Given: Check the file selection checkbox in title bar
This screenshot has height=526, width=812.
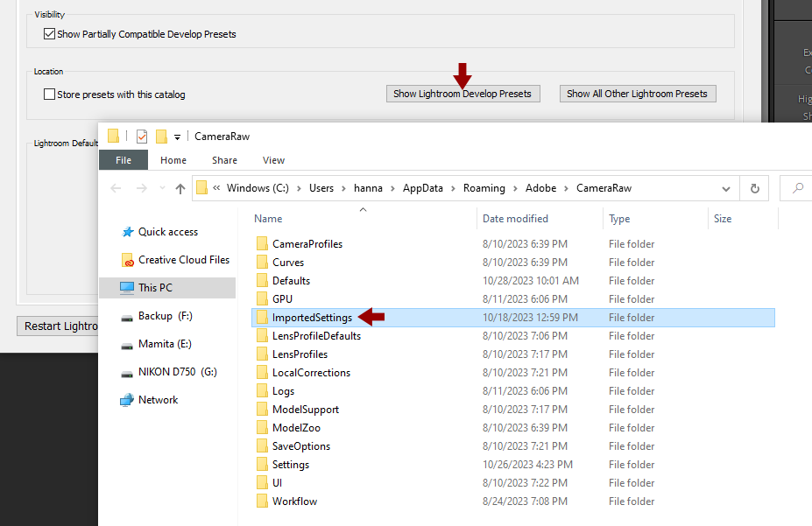Looking at the screenshot, I should (142, 136).
